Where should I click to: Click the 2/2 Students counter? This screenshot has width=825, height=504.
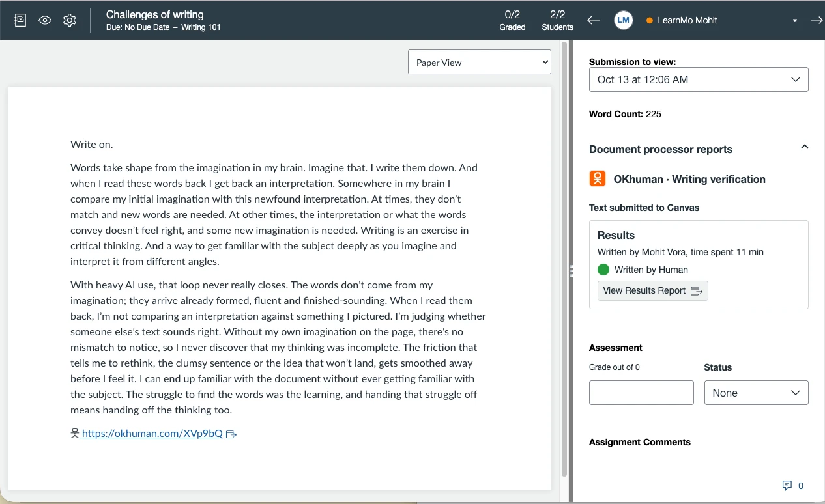point(557,20)
